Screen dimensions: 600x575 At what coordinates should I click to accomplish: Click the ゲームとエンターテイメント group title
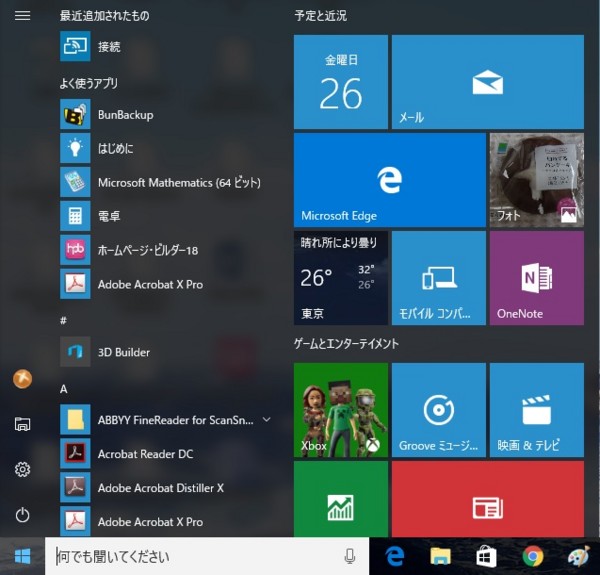(346, 344)
